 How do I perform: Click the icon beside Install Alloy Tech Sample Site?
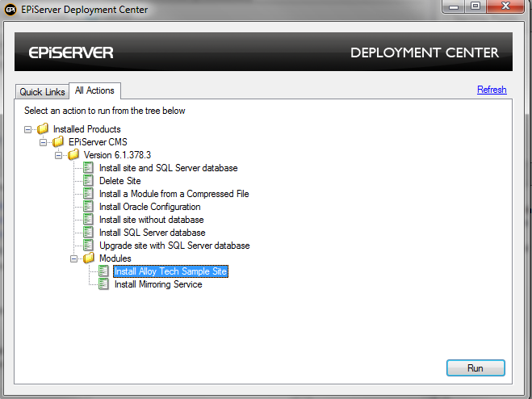(x=103, y=271)
